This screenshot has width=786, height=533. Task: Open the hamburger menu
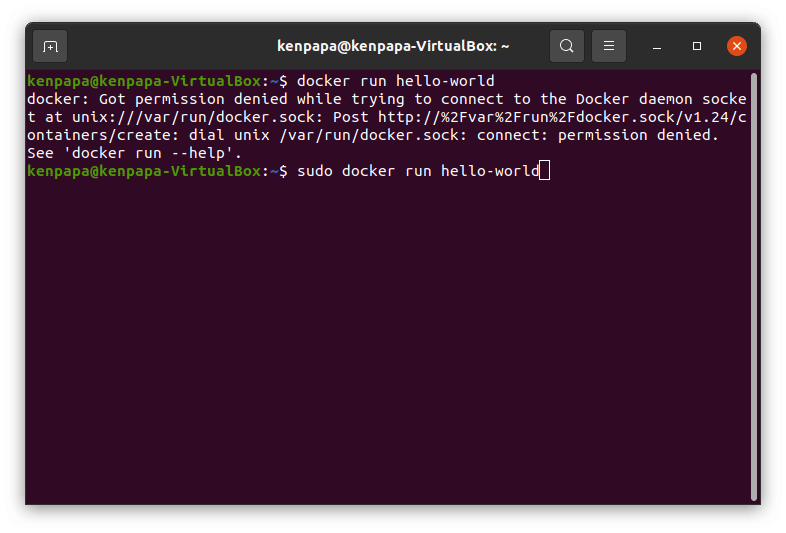(609, 46)
